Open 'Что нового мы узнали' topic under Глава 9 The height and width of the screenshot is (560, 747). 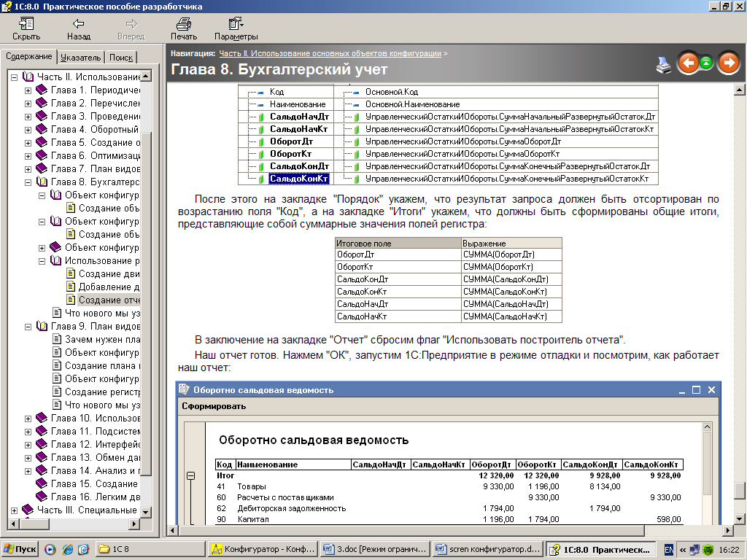point(102,405)
